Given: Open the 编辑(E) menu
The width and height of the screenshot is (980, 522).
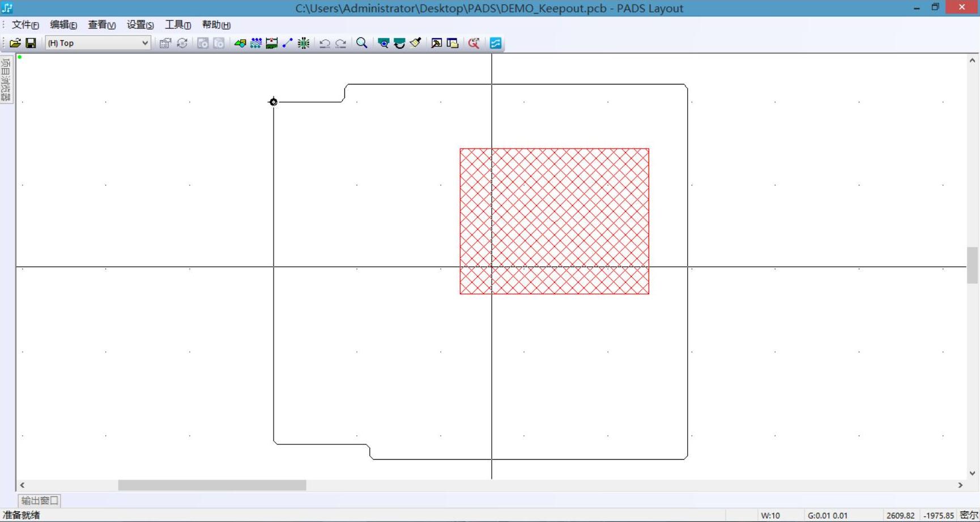Looking at the screenshot, I should click(63, 25).
